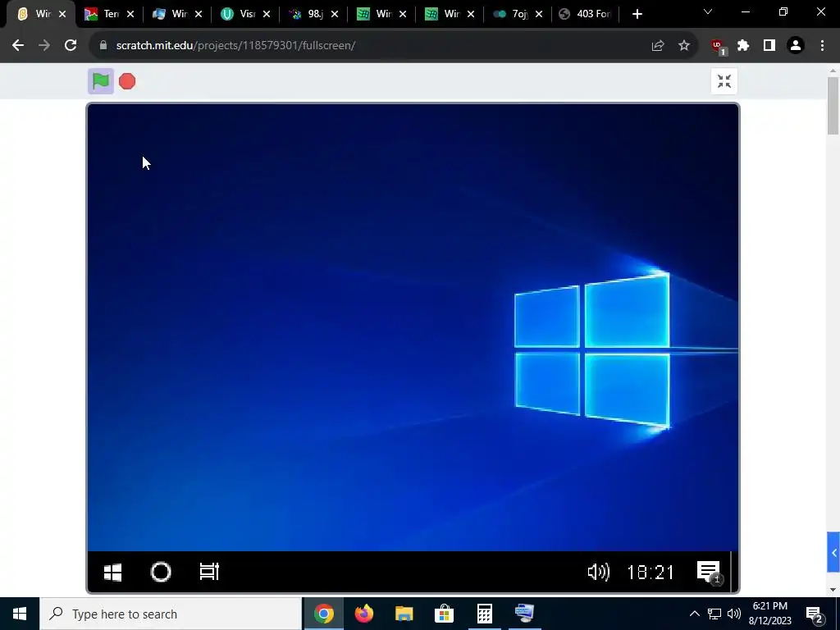Open the computer app on host taskbar
The width and height of the screenshot is (840, 630).
coord(524,614)
